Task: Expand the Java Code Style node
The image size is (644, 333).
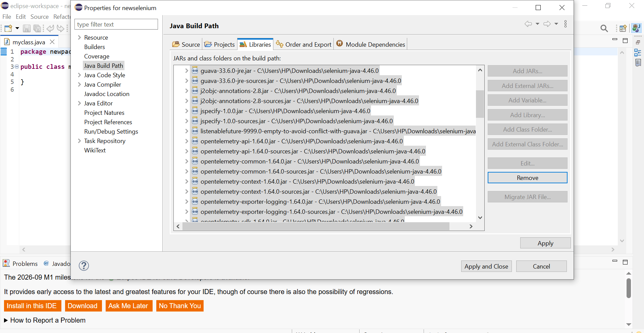Action: (79, 75)
